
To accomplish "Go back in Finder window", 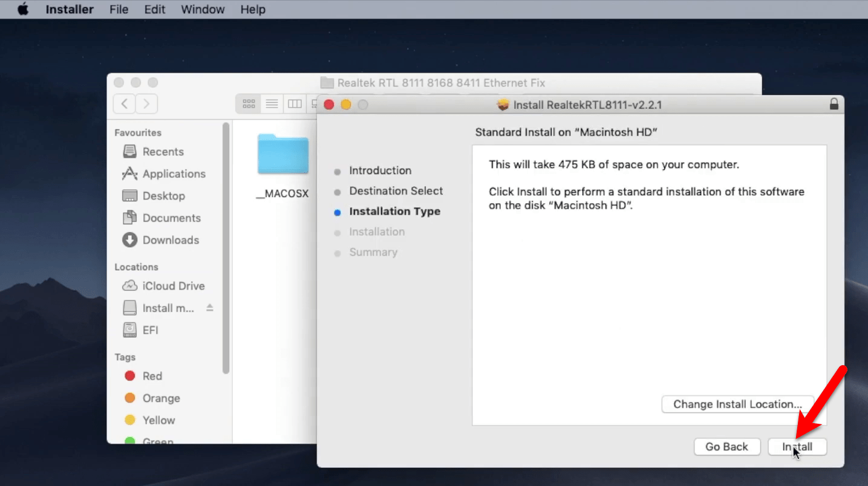I will coord(125,104).
